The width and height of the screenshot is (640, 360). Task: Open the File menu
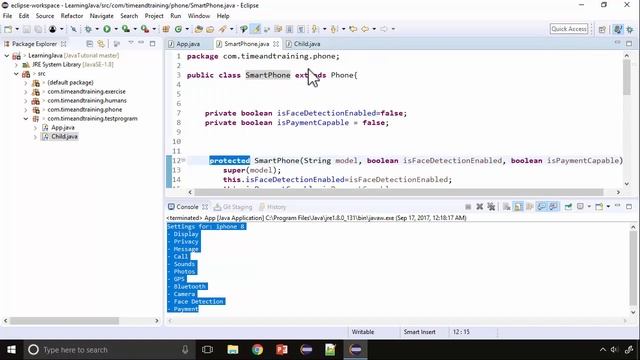[x=7, y=16]
